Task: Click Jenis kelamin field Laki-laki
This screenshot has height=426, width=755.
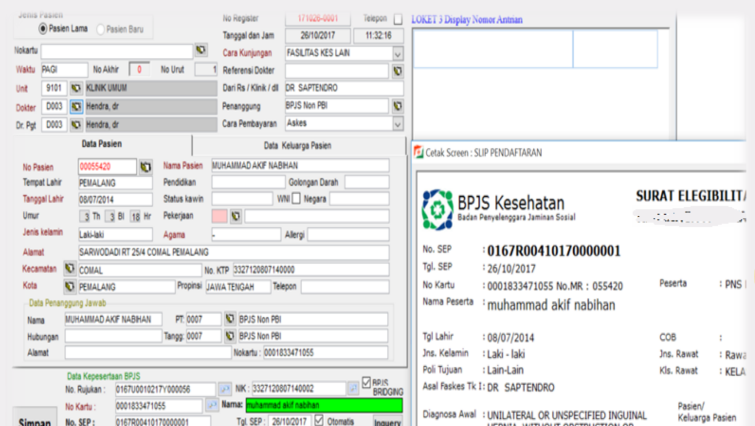Action: pos(116,234)
